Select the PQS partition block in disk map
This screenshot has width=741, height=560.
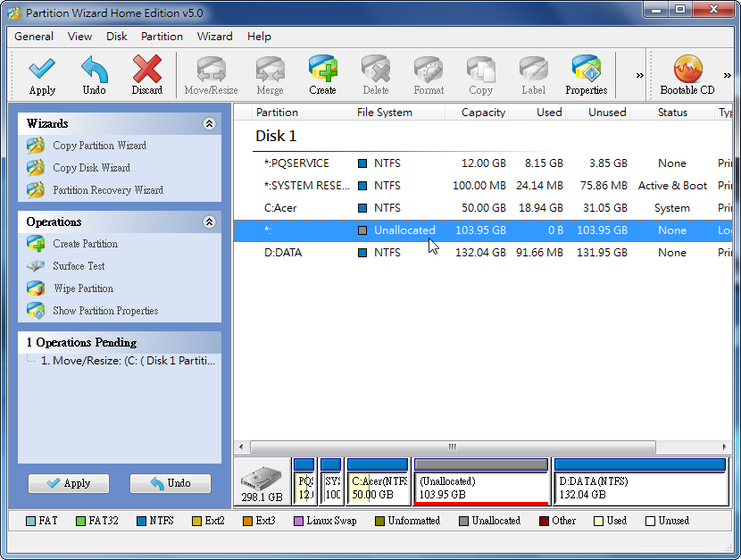[304, 481]
